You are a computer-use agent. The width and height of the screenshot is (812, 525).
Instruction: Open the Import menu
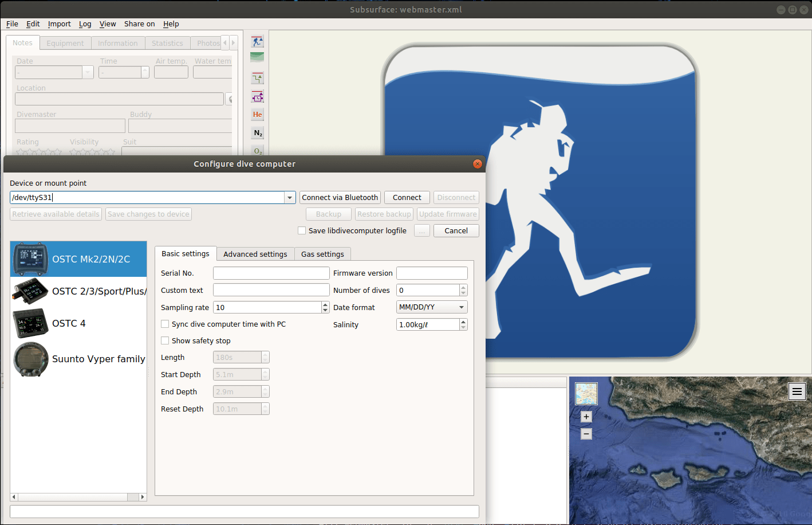pos(59,24)
